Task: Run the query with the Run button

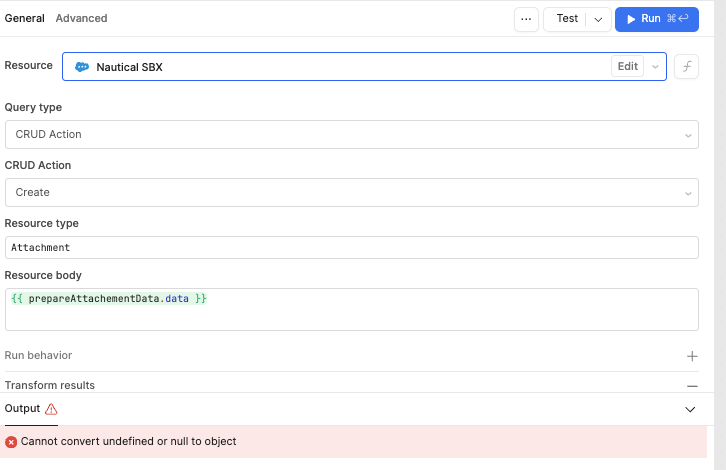Action: [656, 19]
